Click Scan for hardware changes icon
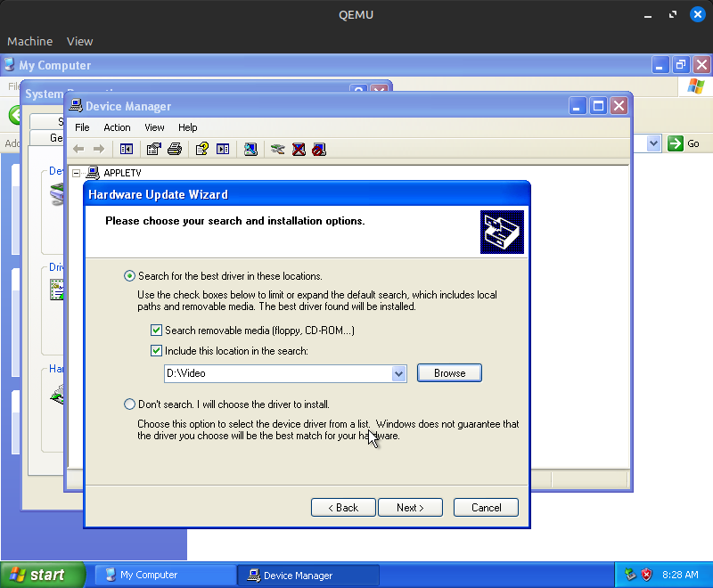The width and height of the screenshot is (713, 588). pos(250,149)
